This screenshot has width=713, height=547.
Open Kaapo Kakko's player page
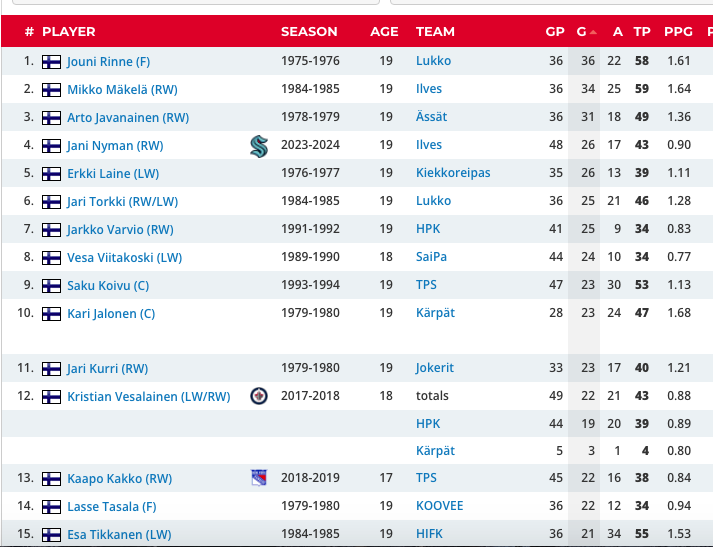point(120,478)
